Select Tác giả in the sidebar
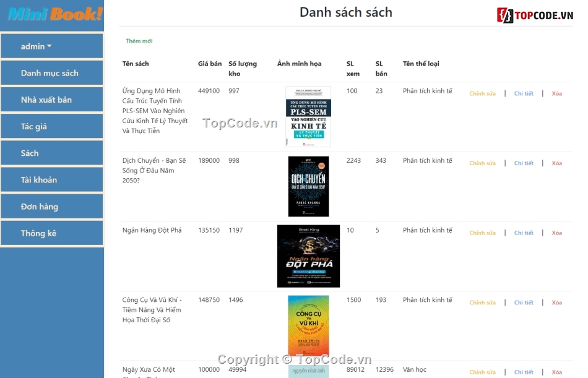Image resolution: width=588 pixels, height=378 pixels. 52,126
